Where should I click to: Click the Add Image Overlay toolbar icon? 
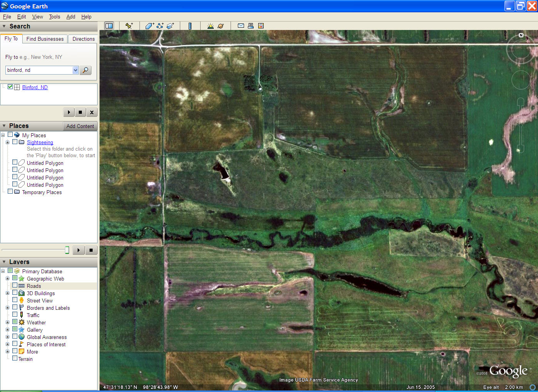tap(170, 26)
